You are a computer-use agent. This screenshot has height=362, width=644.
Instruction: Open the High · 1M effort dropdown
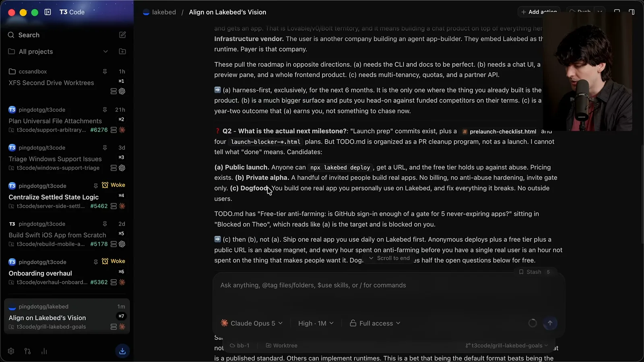(316, 323)
